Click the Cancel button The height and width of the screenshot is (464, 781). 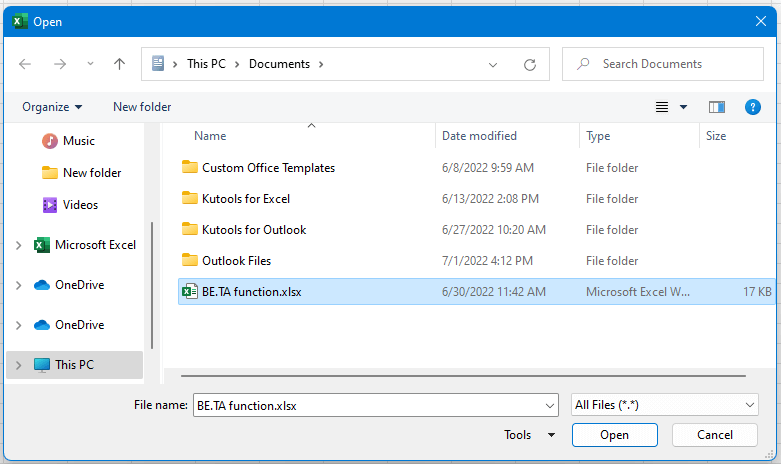715,435
